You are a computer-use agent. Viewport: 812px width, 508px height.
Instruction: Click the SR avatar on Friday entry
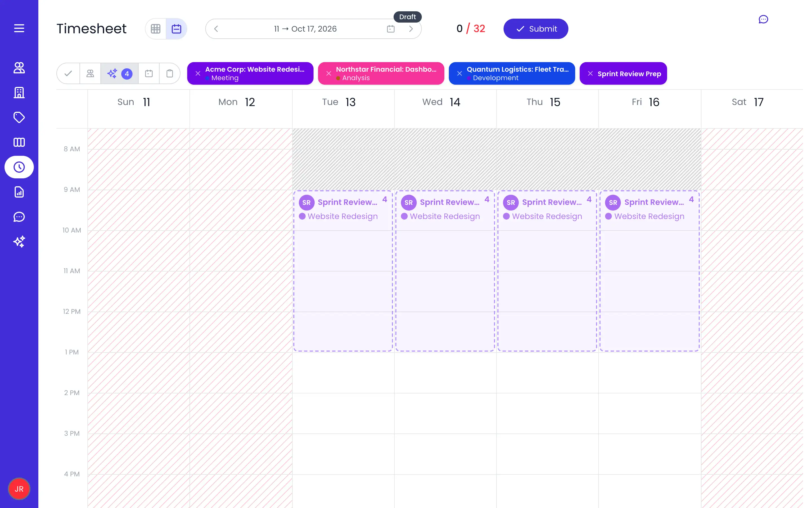pos(613,203)
